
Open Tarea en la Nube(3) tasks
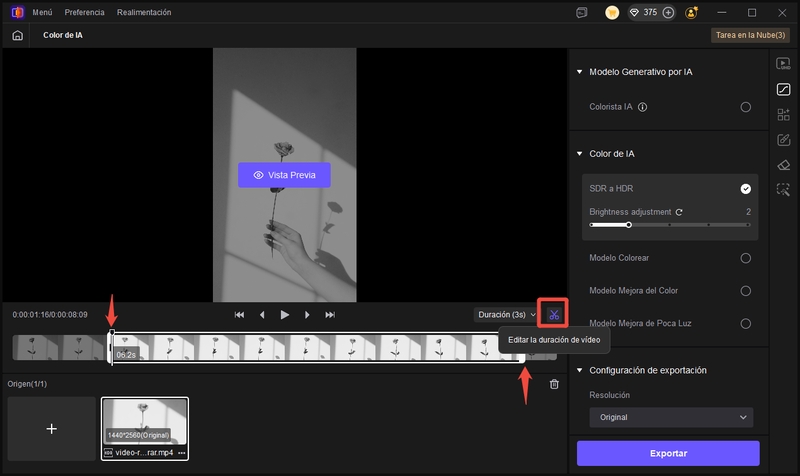click(x=750, y=35)
